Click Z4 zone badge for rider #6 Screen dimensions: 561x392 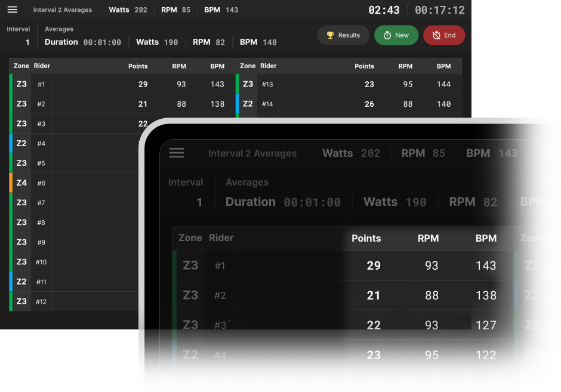point(21,183)
